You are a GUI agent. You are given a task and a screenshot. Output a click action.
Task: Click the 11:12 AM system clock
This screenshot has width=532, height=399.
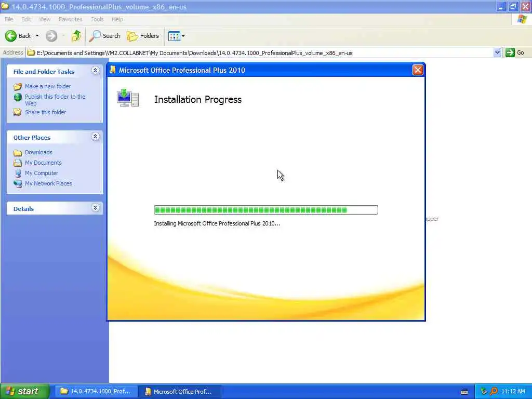click(x=513, y=392)
